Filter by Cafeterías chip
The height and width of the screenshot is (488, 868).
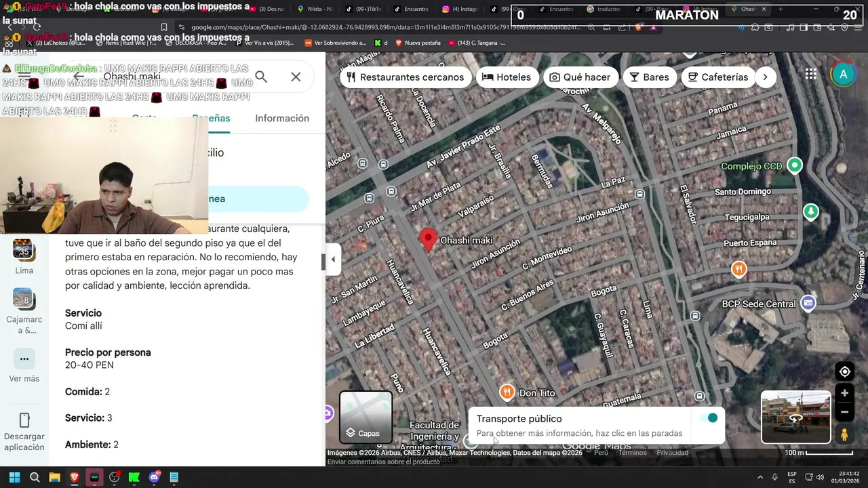pyautogui.click(x=717, y=77)
